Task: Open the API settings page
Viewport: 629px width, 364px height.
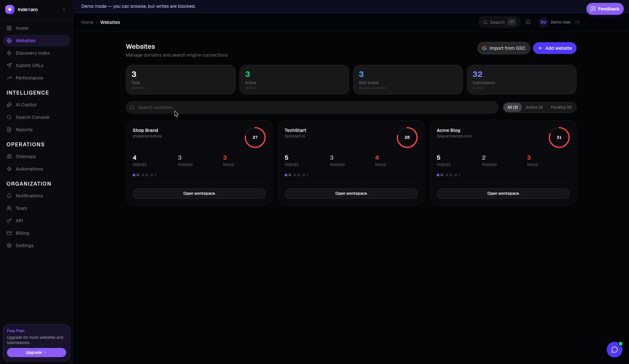Action: [x=36, y=221]
